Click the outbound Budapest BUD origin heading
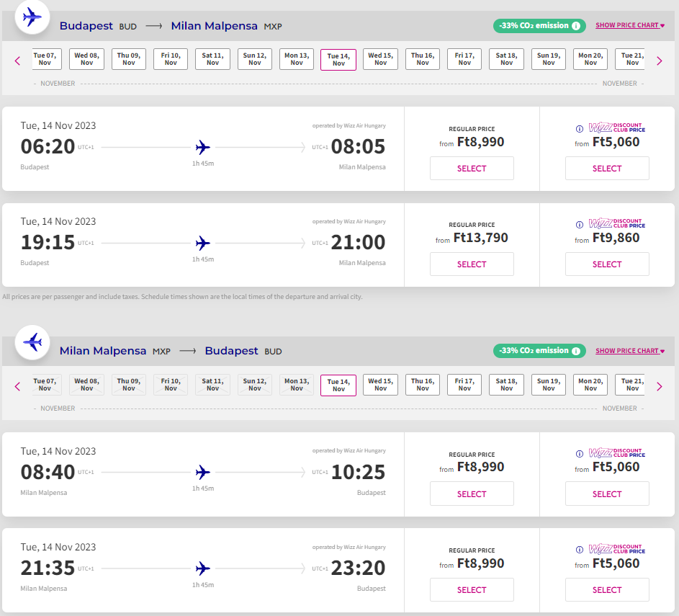The image size is (679, 616). click(99, 26)
